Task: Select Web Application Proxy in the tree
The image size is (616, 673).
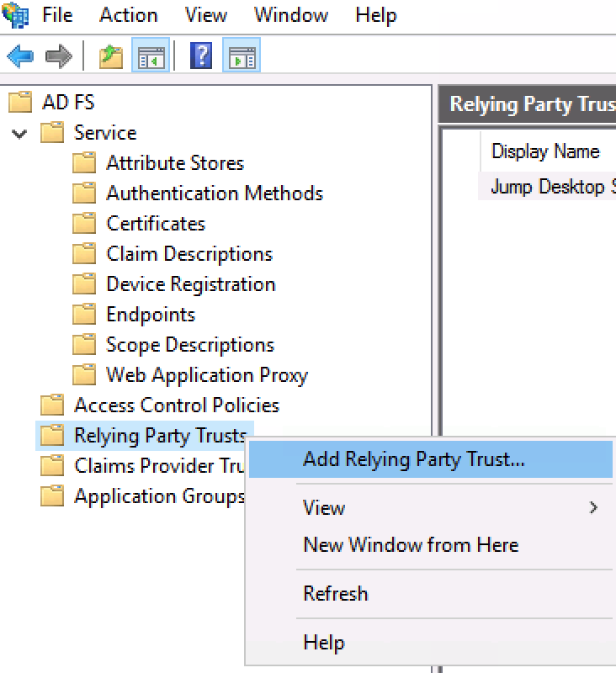Action: (207, 375)
